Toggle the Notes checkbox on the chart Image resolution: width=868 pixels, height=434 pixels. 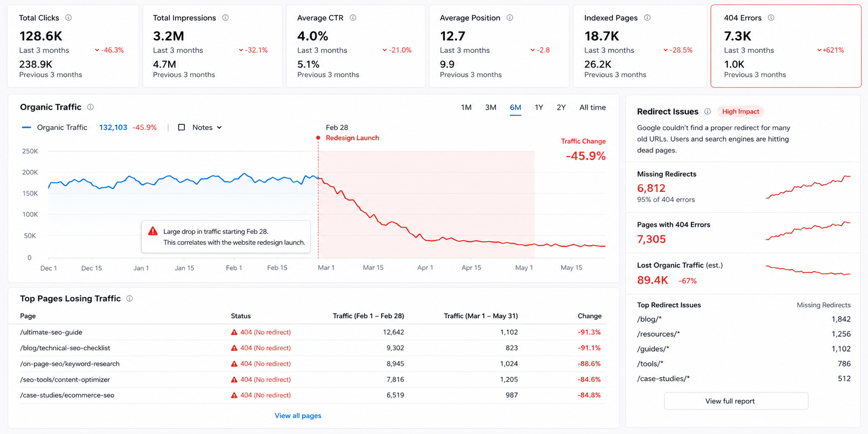[182, 127]
